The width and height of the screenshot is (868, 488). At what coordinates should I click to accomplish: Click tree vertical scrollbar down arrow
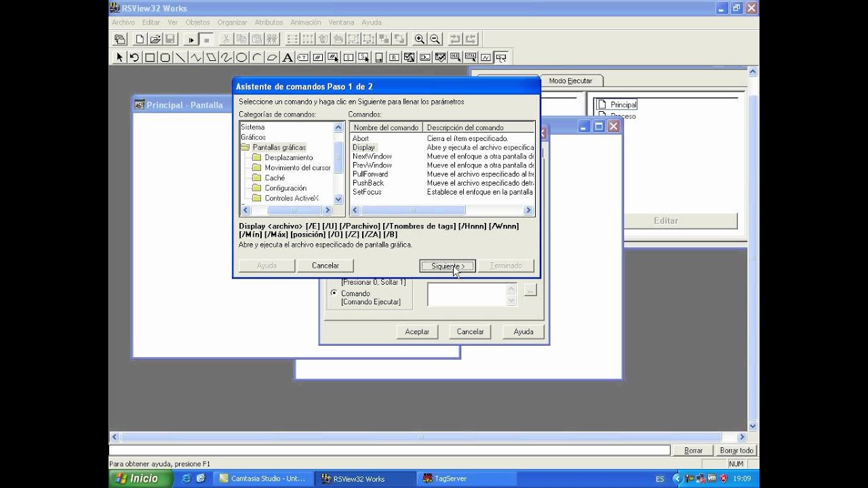coord(338,199)
